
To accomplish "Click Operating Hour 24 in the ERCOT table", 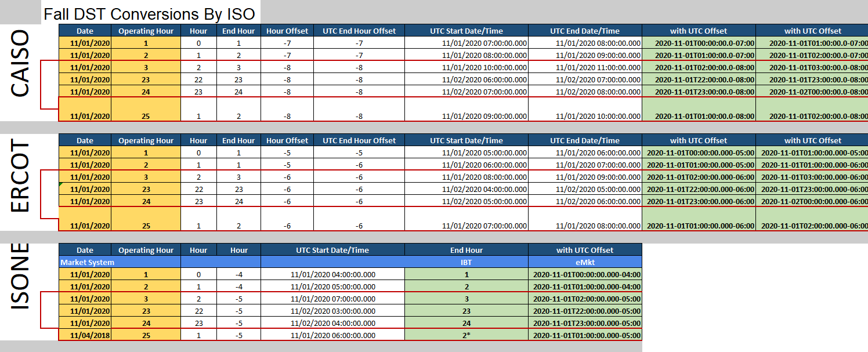I will click(146, 201).
